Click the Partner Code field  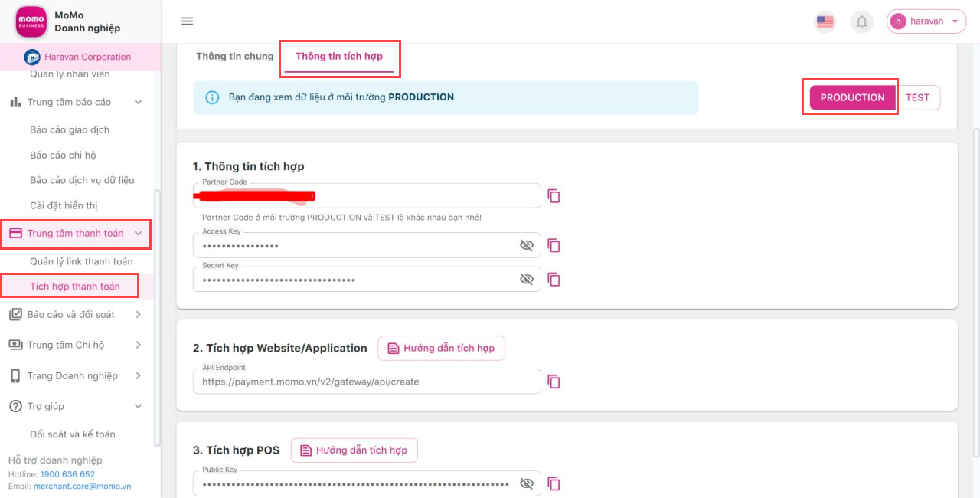[367, 196]
